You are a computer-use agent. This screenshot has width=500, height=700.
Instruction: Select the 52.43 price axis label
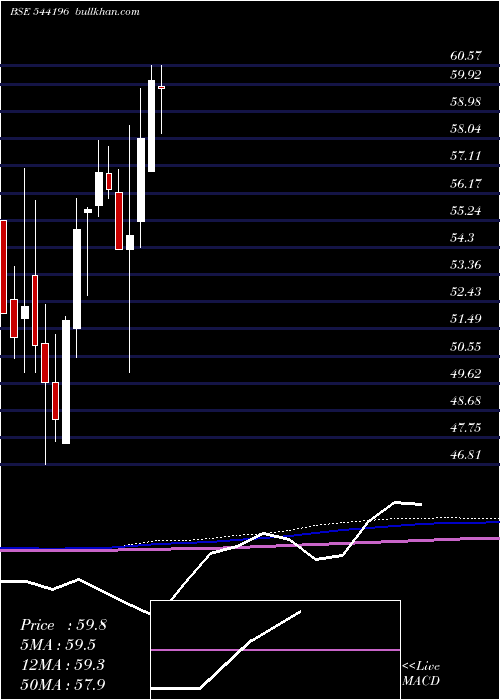[x=466, y=292]
